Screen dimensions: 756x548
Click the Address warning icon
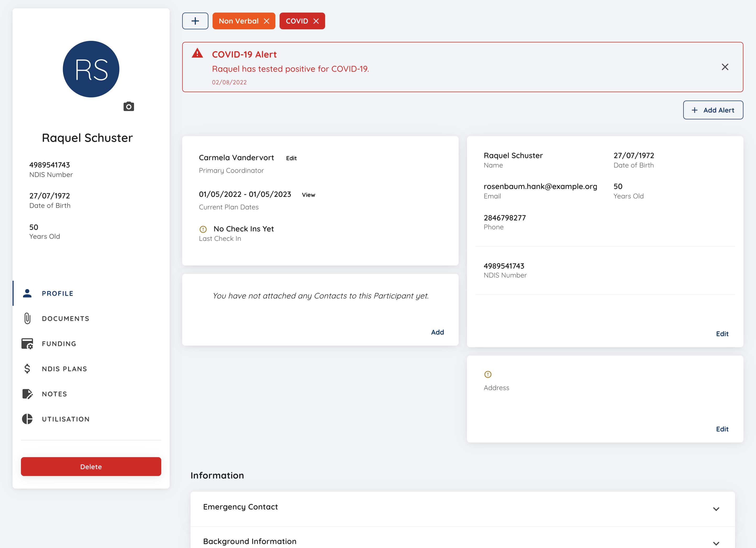pyautogui.click(x=488, y=374)
